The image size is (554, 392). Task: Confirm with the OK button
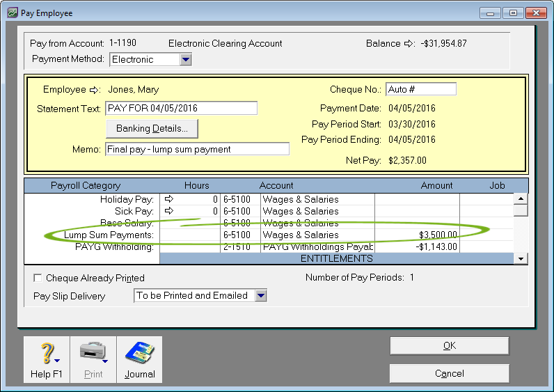449,346
